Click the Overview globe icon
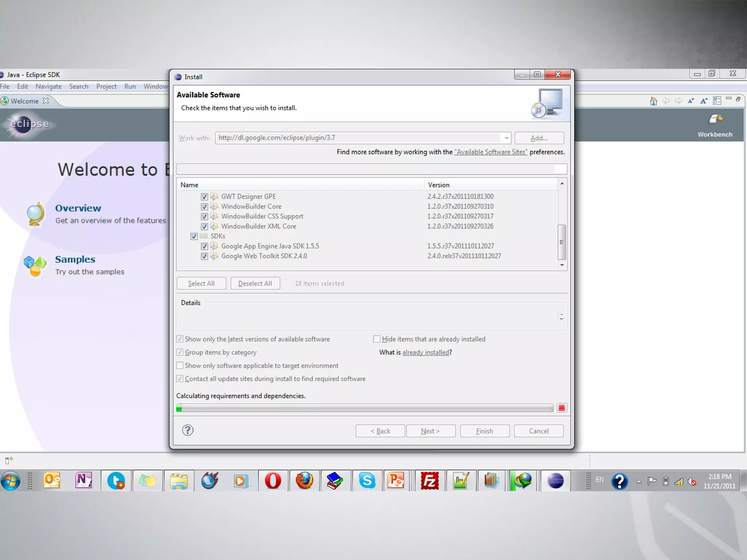747x560 pixels. (35, 214)
